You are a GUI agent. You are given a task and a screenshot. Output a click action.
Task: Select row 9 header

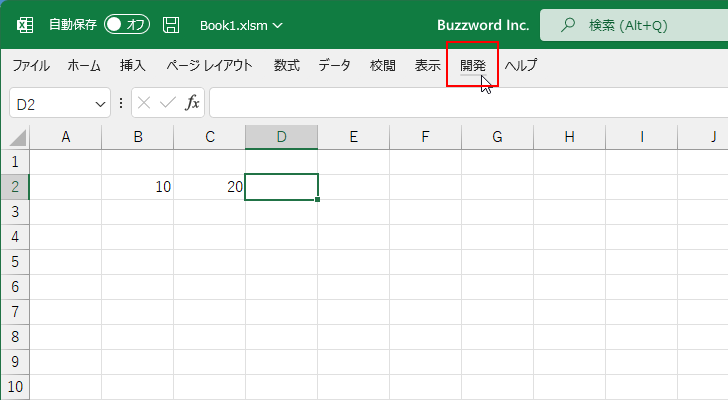15,362
